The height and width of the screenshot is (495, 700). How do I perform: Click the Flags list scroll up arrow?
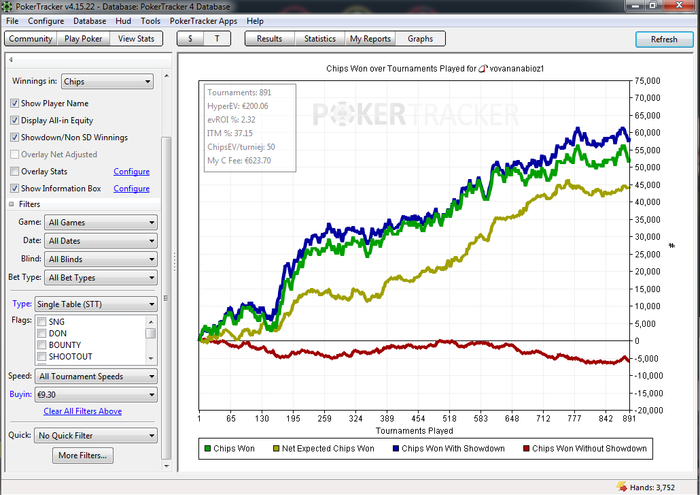tap(151, 321)
